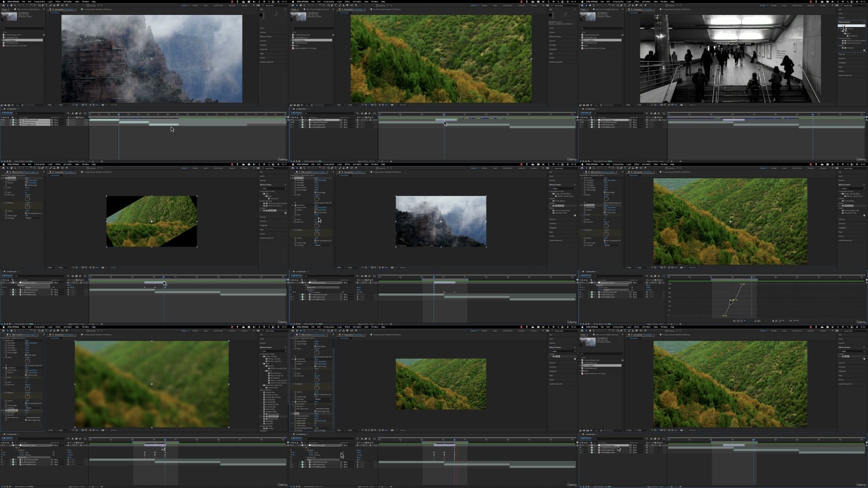Click the Zoom tool in the foggy cliff frame
Image resolution: width=868 pixels, height=488 pixels.
15,6
